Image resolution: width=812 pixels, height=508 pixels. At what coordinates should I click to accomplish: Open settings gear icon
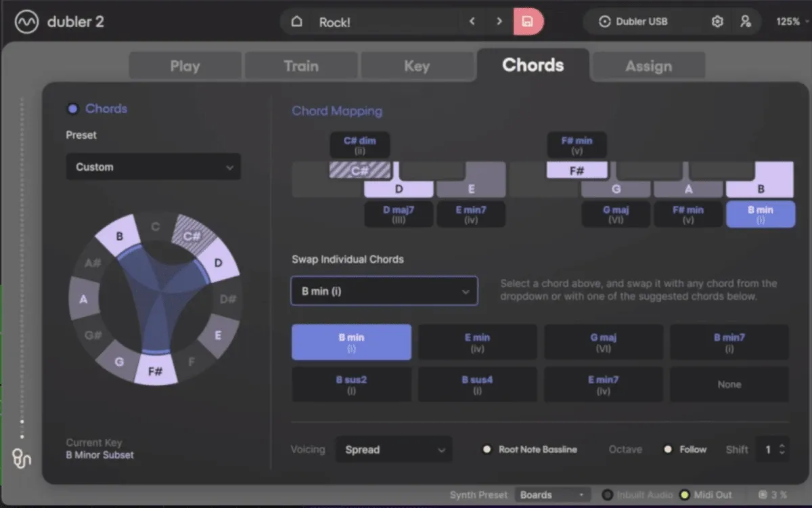[717, 22]
